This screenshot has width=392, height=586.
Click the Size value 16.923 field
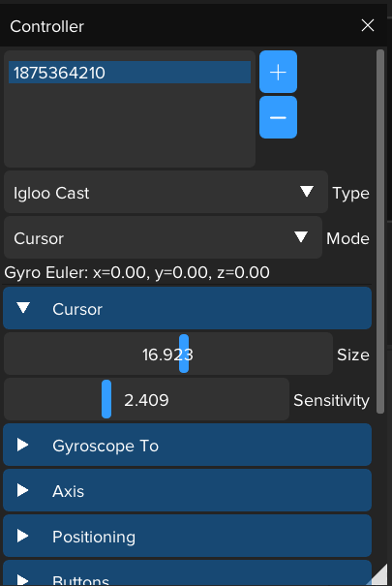click(x=168, y=354)
